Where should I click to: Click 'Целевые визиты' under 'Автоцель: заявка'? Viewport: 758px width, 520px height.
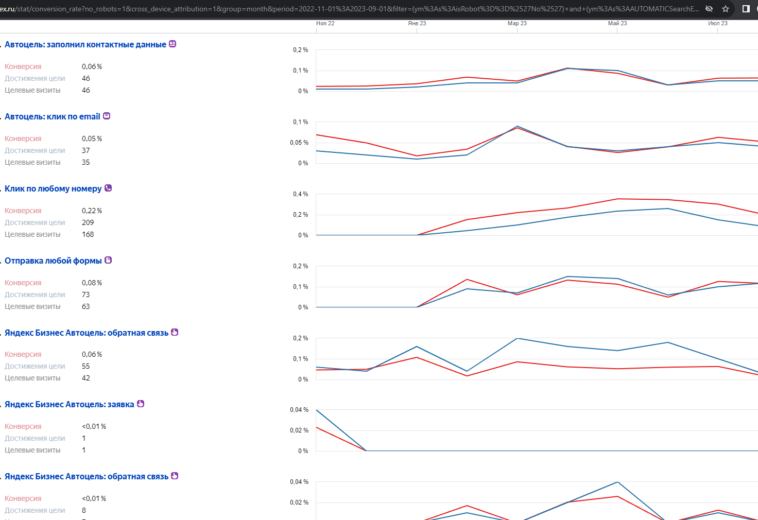pyautogui.click(x=32, y=450)
